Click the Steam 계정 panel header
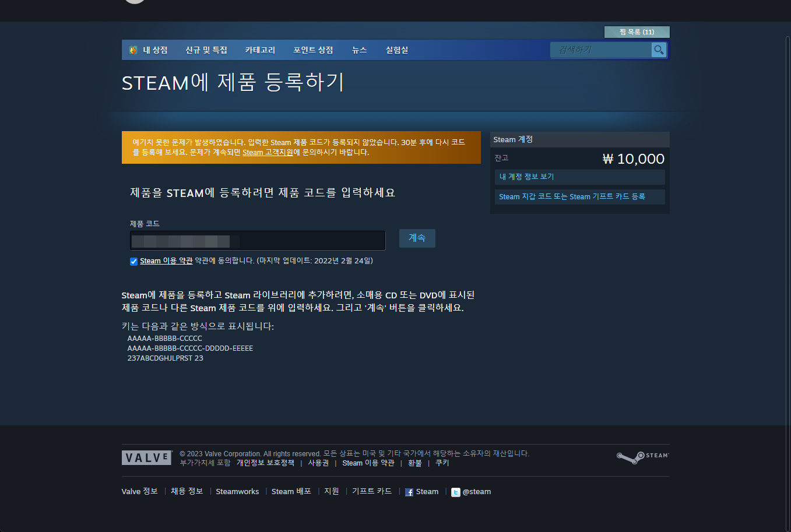 point(580,140)
